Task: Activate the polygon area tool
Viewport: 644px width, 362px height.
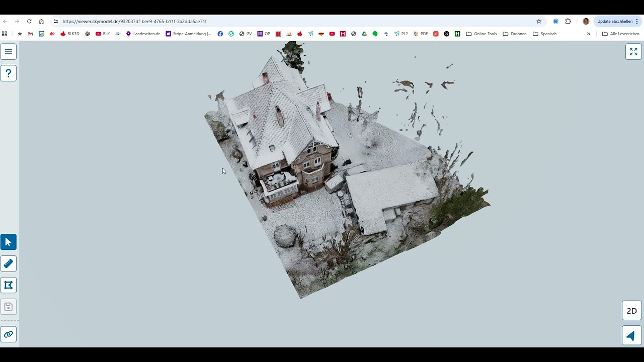Action: (9, 285)
